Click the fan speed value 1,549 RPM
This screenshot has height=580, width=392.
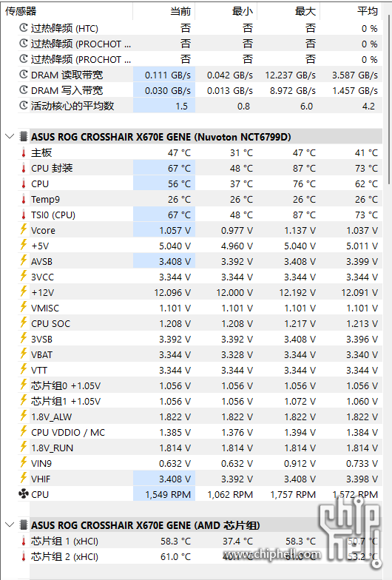point(168,494)
